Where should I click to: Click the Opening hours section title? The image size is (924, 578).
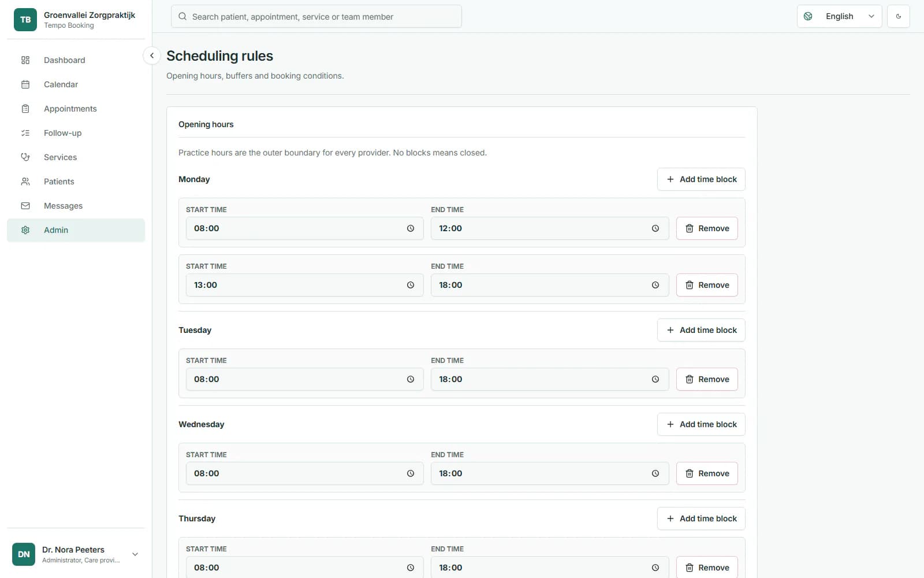click(206, 124)
